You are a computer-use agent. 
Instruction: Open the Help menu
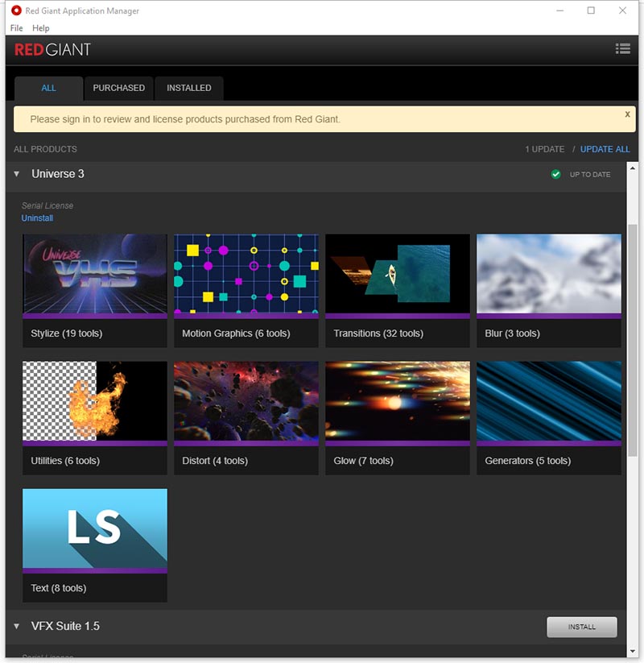coord(40,28)
